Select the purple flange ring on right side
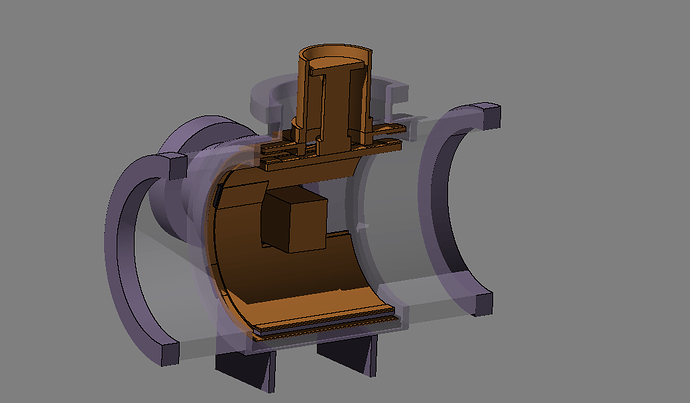 [458, 207]
